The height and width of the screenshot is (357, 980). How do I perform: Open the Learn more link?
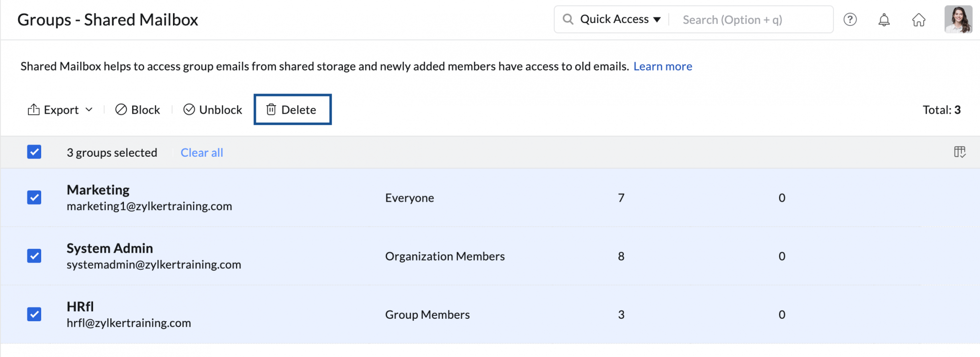tap(662, 66)
